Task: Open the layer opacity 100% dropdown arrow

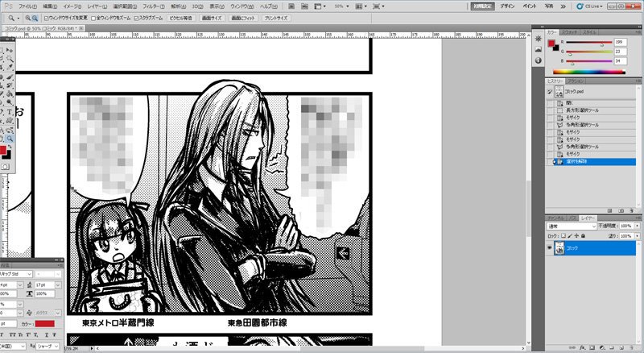Action: click(637, 226)
